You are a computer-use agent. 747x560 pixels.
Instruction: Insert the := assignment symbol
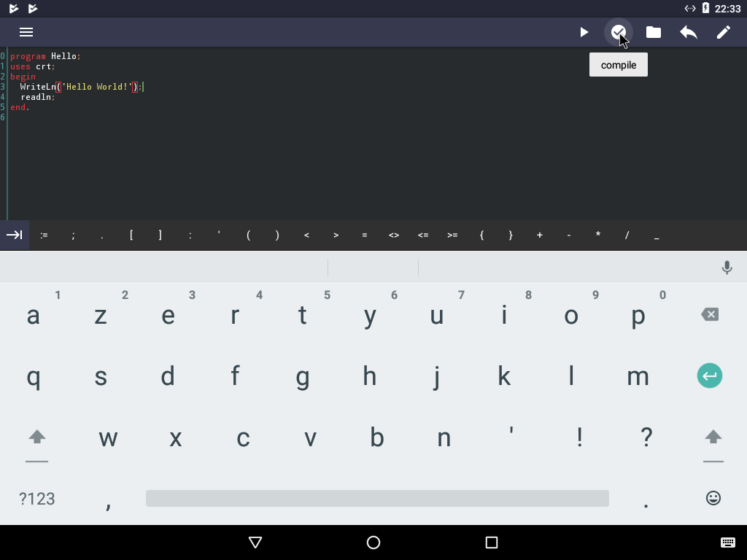(x=44, y=235)
